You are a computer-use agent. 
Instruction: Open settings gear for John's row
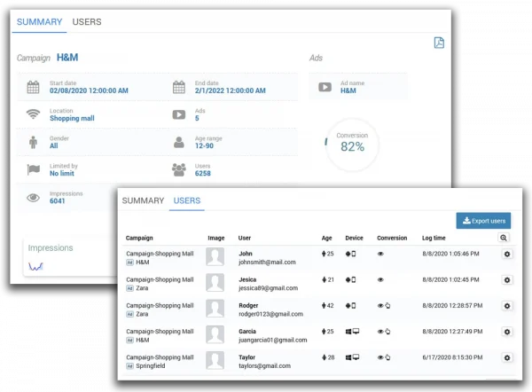[x=506, y=255]
